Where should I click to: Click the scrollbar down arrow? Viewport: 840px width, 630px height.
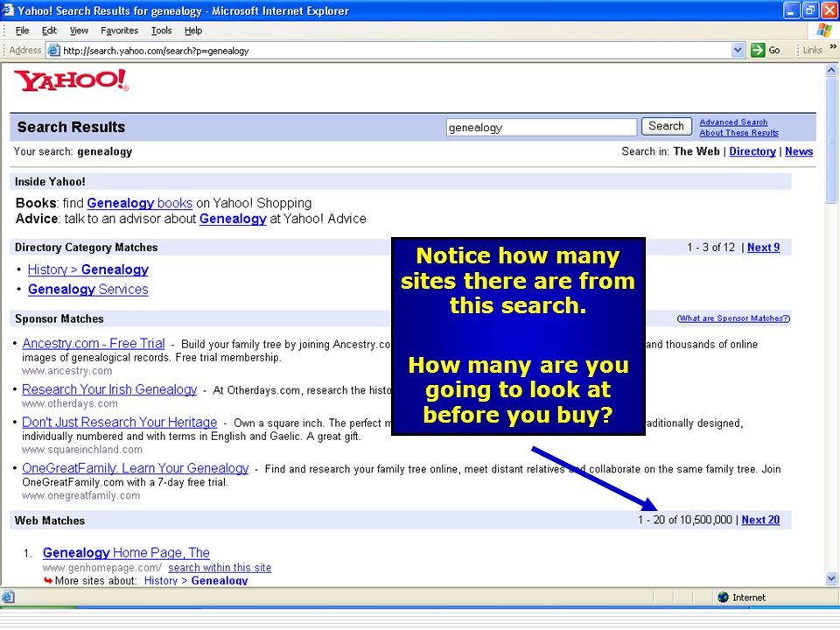coord(831,578)
